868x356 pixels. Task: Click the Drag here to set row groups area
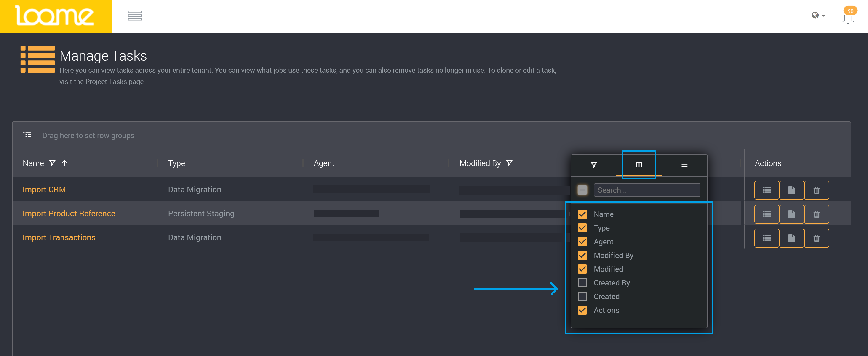click(x=88, y=135)
